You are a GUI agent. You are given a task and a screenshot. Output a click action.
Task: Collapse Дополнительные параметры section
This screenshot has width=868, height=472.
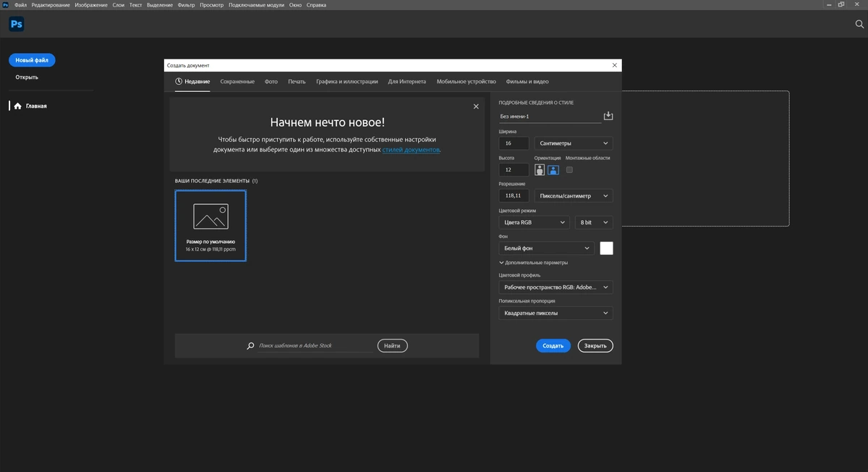(534, 263)
